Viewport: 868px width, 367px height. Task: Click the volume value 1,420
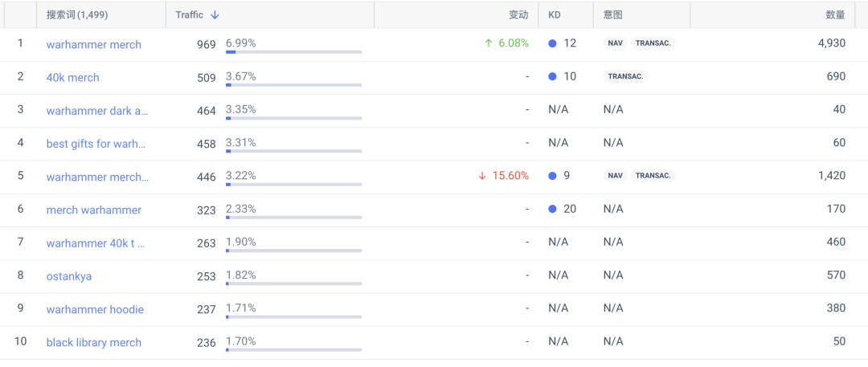click(832, 176)
